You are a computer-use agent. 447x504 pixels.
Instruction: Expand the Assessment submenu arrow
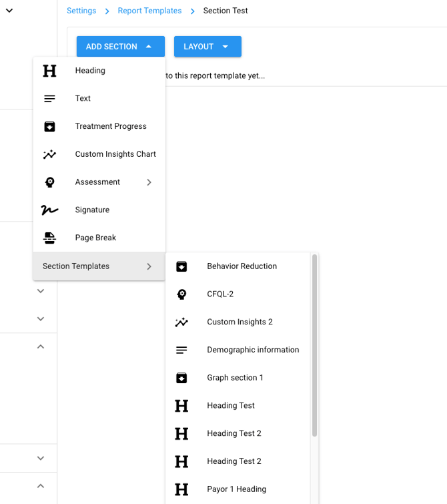tap(149, 182)
